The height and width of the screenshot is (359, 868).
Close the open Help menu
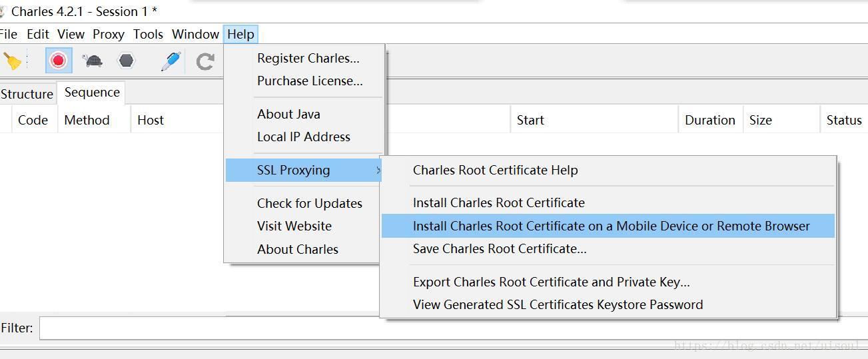point(240,34)
